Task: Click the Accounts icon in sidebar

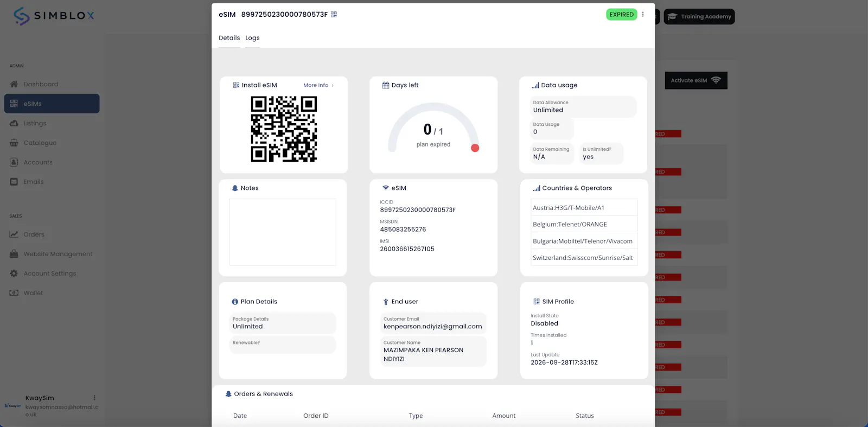Action: point(14,162)
